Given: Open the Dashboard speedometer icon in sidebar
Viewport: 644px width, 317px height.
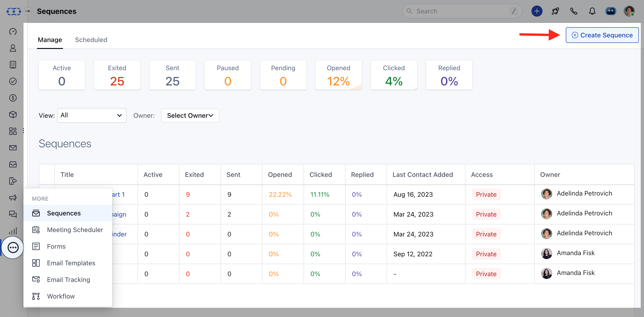Looking at the screenshot, I should click(13, 32).
